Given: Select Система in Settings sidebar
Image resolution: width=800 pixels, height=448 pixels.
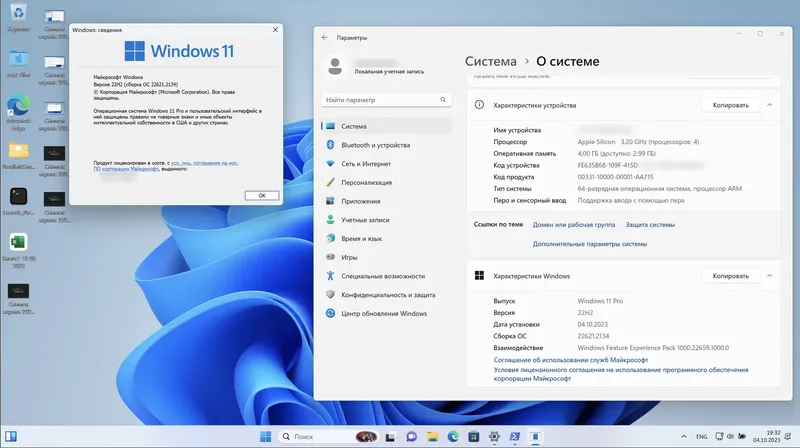Looking at the screenshot, I should point(386,126).
